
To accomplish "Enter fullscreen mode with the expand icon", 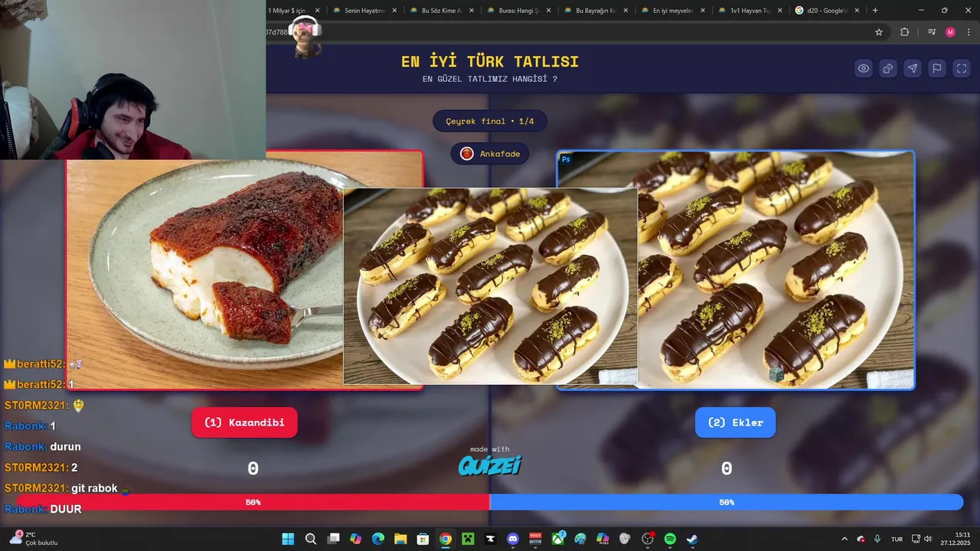I will tap(962, 68).
